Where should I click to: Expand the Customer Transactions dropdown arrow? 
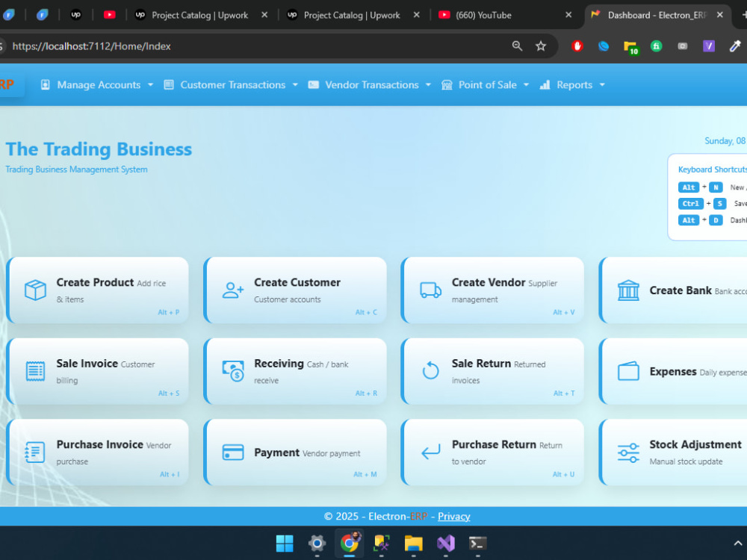coord(295,85)
